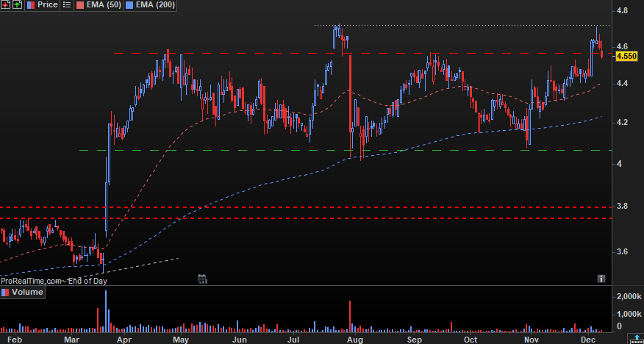Click the 2,000k volume axis label
The image size is (644, 344).
point(629,296)
